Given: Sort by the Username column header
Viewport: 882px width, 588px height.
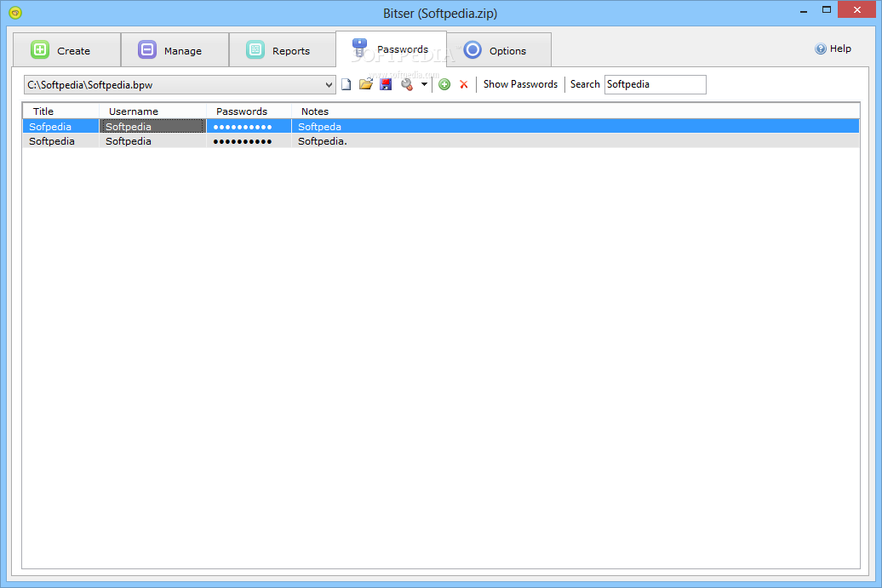Looking at the screenshot, I should tap(153, 111).
